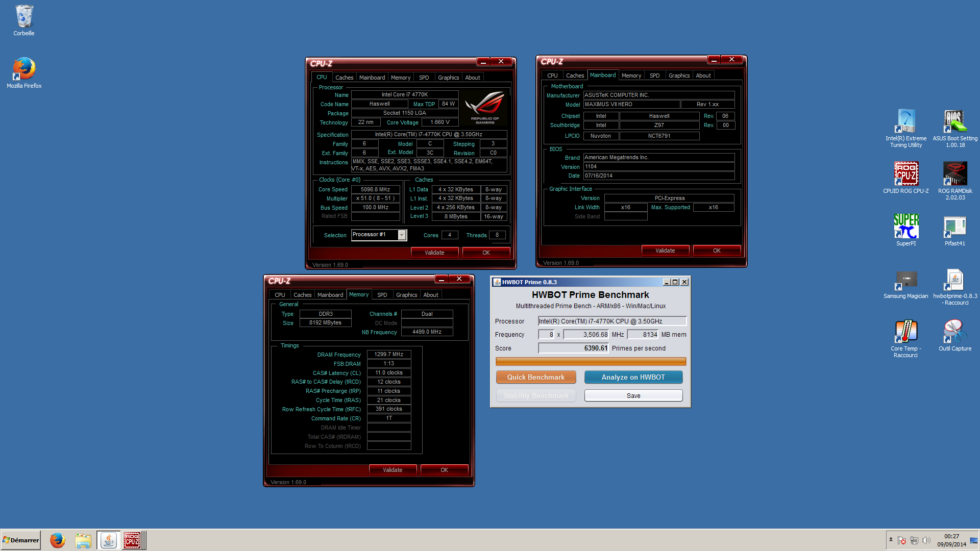Image resolution: width=980 pixels, height=551 pixels.
Task: Click Analyze on HWBOT button
Action: point(633,377)
